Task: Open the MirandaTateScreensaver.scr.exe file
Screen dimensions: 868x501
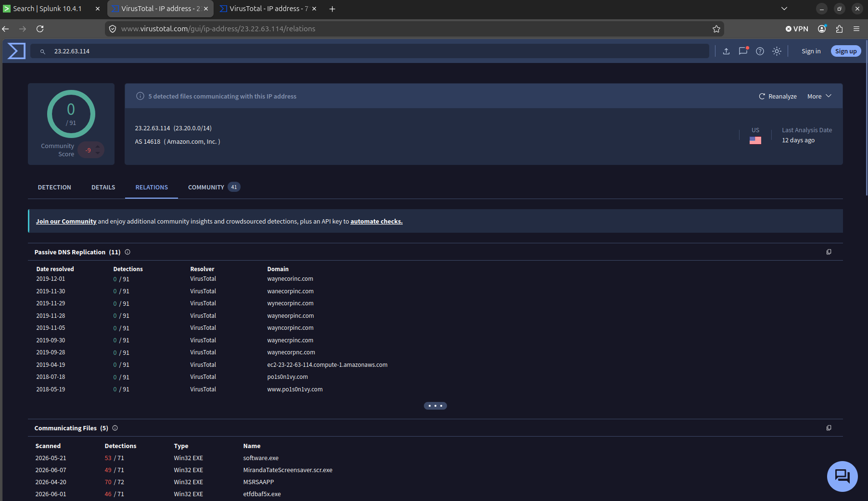Action: [288, 470]
